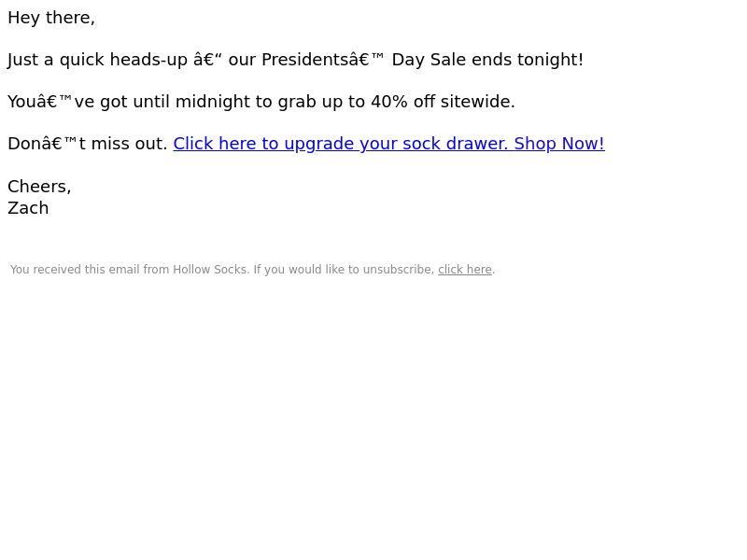Image resolution: width=747 pixels, height=560 pixels.
Task: Click the 'Just a quick heads-up' phrase
Action: pyautogui.click(x=98, y=60)
